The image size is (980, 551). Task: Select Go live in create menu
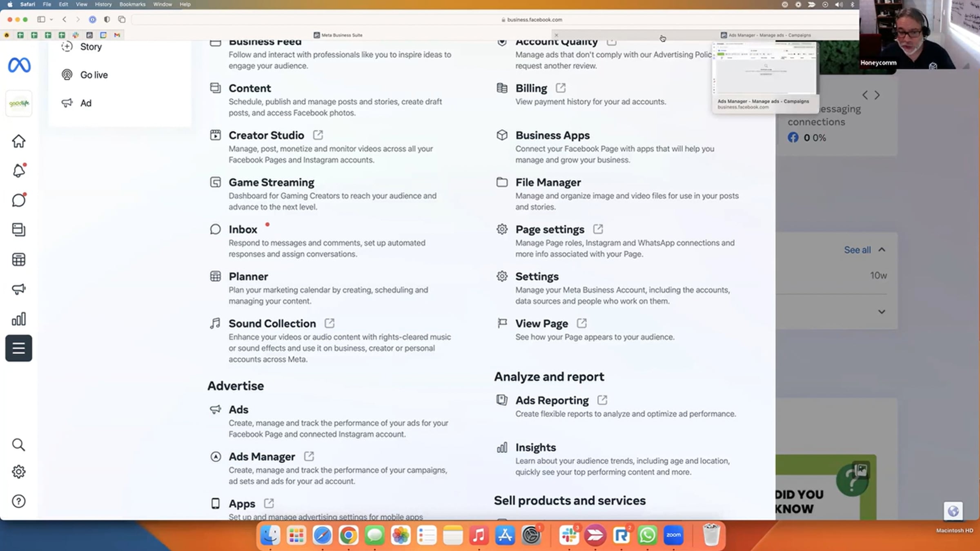coord(94,75)
